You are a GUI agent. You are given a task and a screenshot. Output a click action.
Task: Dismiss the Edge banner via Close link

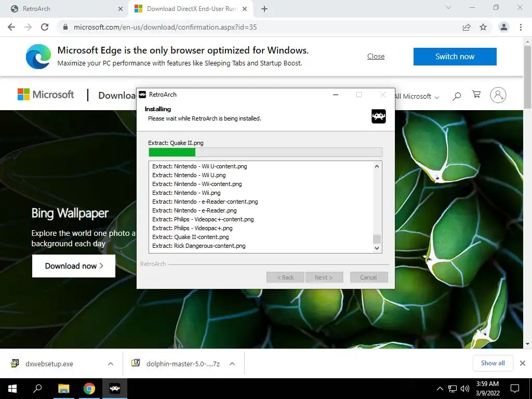click(x=376, y=56)
